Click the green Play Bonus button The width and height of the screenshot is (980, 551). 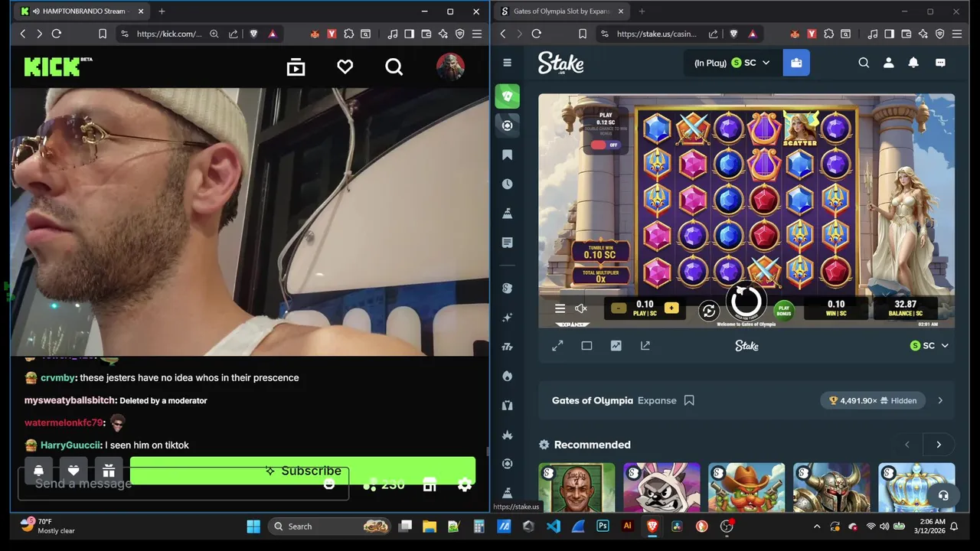click(x=783, y=311)
